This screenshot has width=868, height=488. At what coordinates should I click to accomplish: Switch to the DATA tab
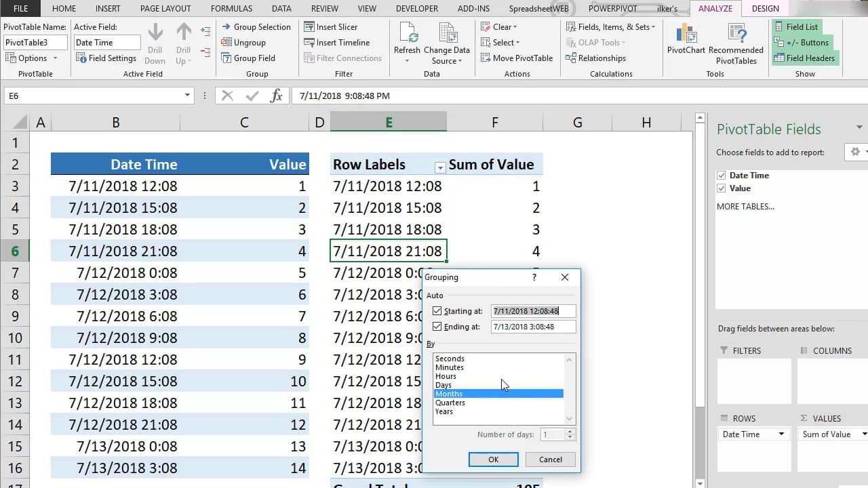click(x=281, y=9)
